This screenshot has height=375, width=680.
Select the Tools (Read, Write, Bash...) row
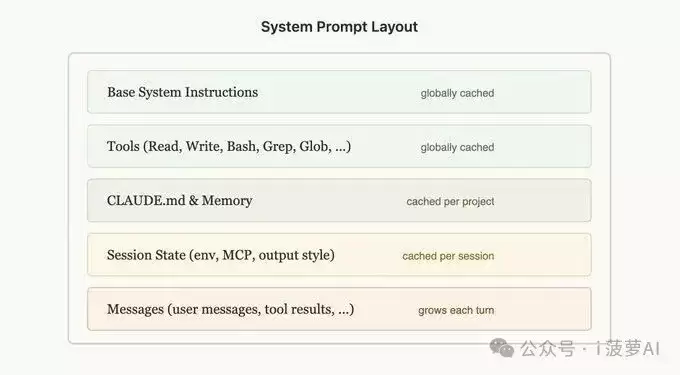(x=339, y=146)
